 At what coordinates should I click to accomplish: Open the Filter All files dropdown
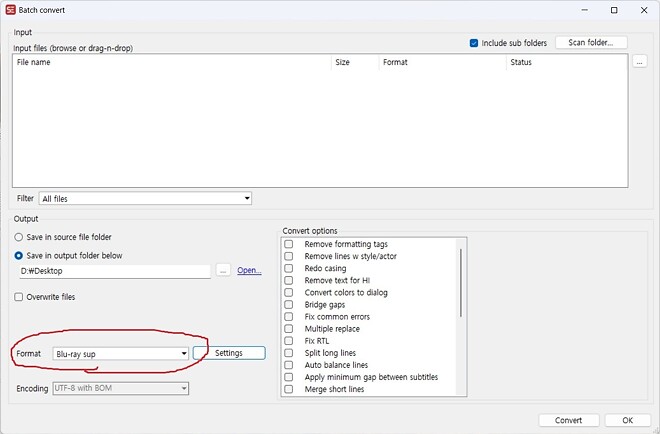[145, 199]
